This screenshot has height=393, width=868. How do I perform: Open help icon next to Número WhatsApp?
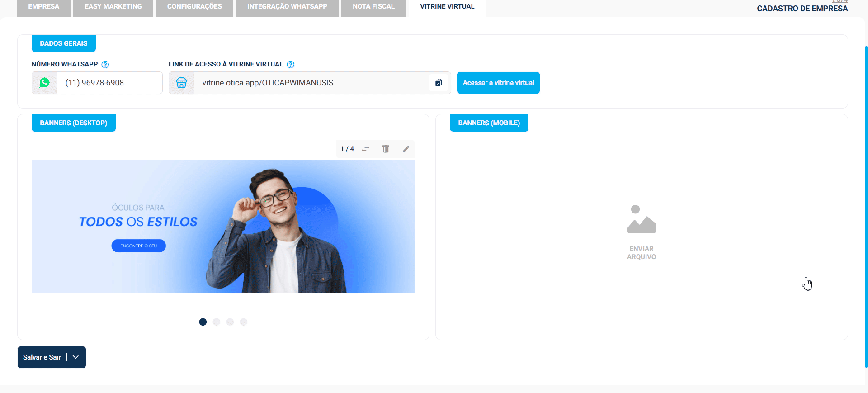tap(105, 65)
